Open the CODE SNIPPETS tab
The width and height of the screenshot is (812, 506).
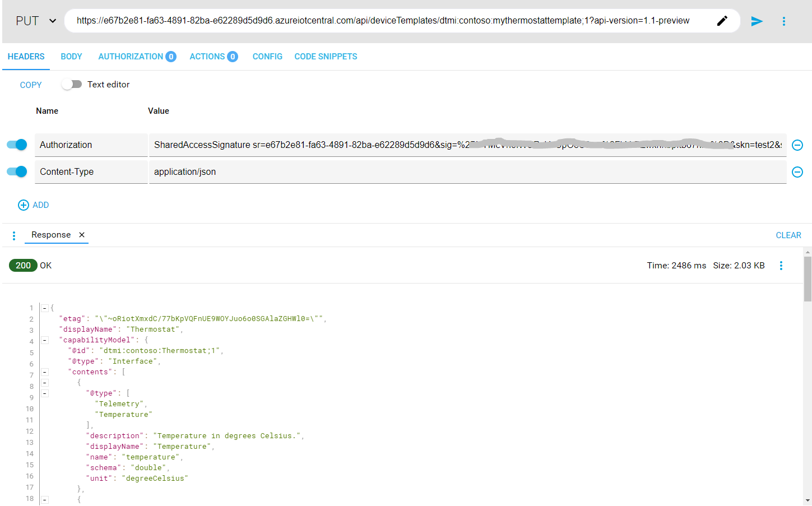tap(326, 57)
